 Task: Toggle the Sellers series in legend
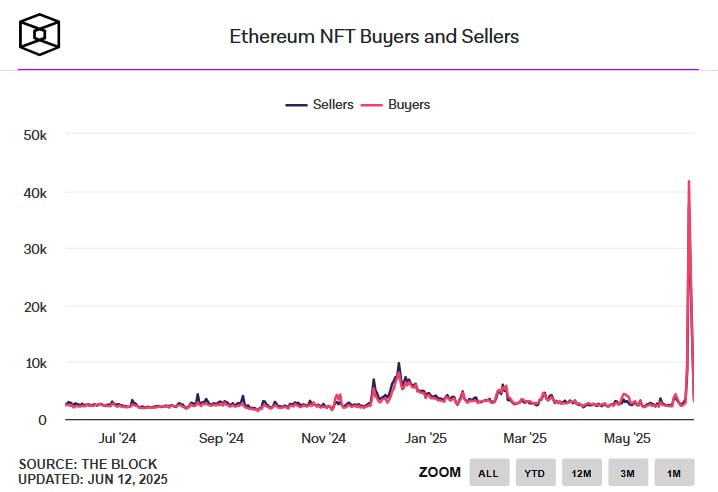coord(332,104)
